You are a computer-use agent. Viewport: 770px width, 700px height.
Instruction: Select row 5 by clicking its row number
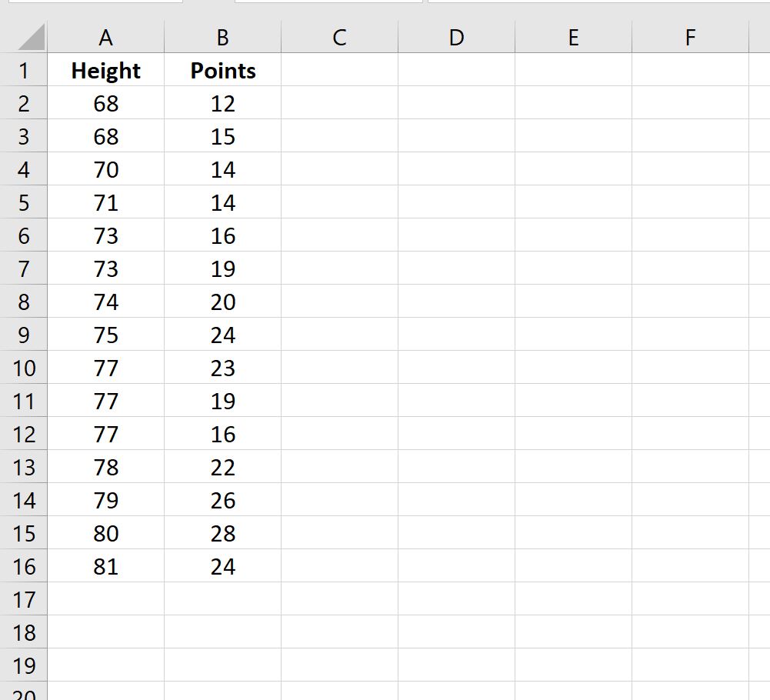24,202
